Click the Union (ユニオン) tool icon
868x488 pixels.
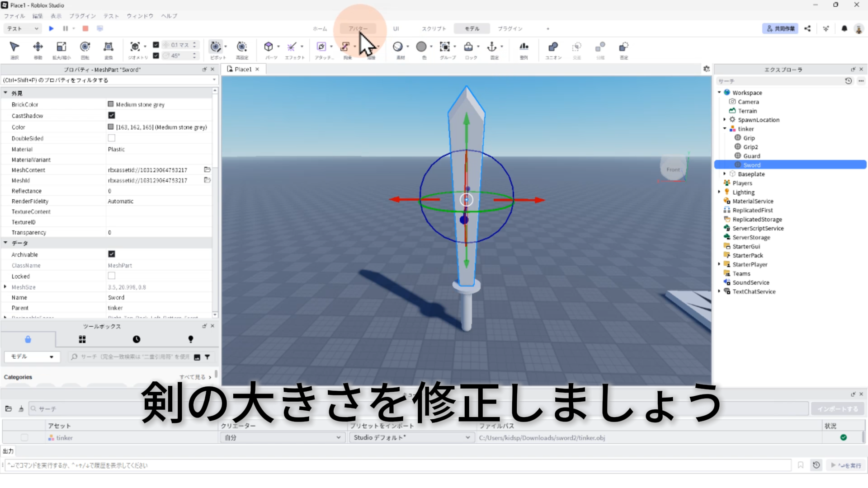coord(552,47)
